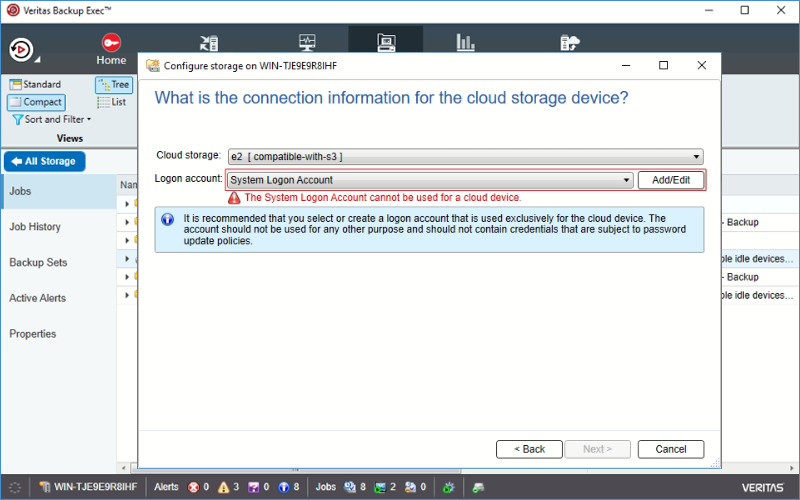This screenshot has width=800, height=500.
Task: Switch to Standard view
Action: pyautogui.click(x=35, y=84)
